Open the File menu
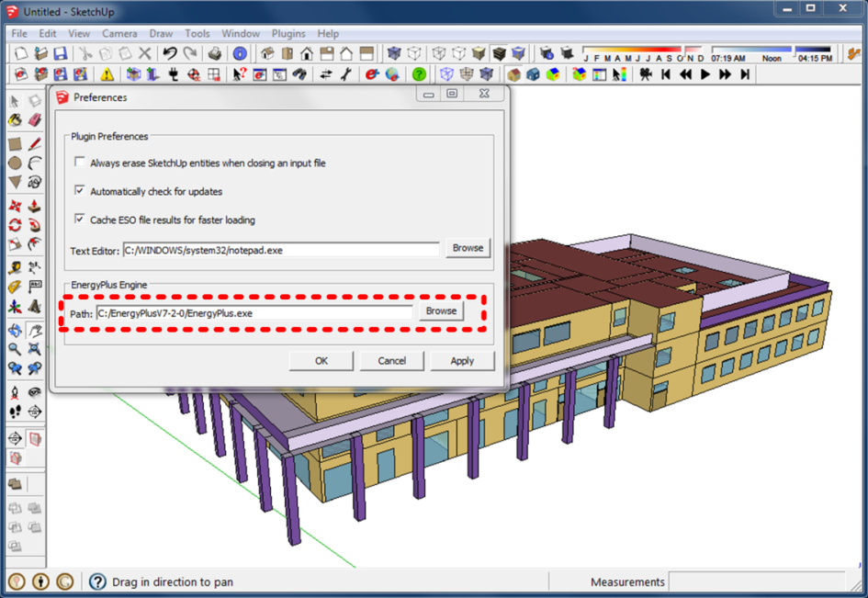The height and width of the screenshot is (598, 868). [x=19, y=34]
